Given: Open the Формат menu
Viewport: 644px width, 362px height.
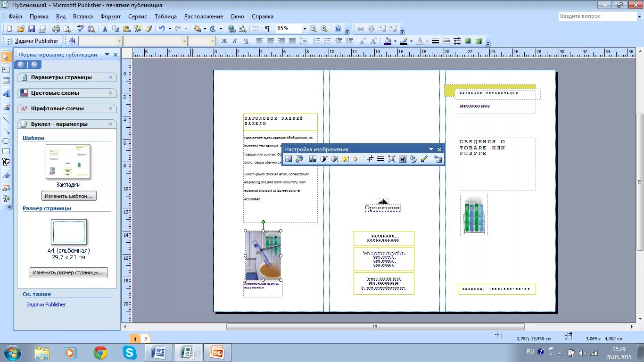Looking at the screenshot, I should coord(110,16).
